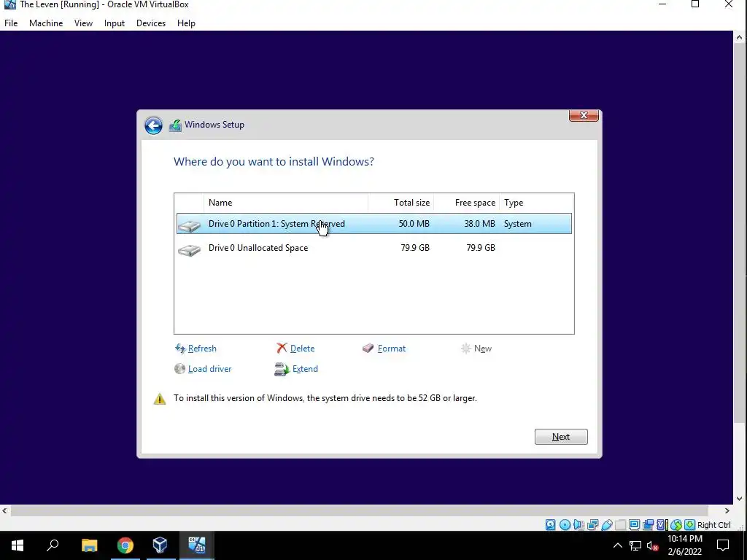This screenshot has width=747, height=560.
Task: Click the VirtualBox display indicator icon
Action: click(x=634, y=525)
